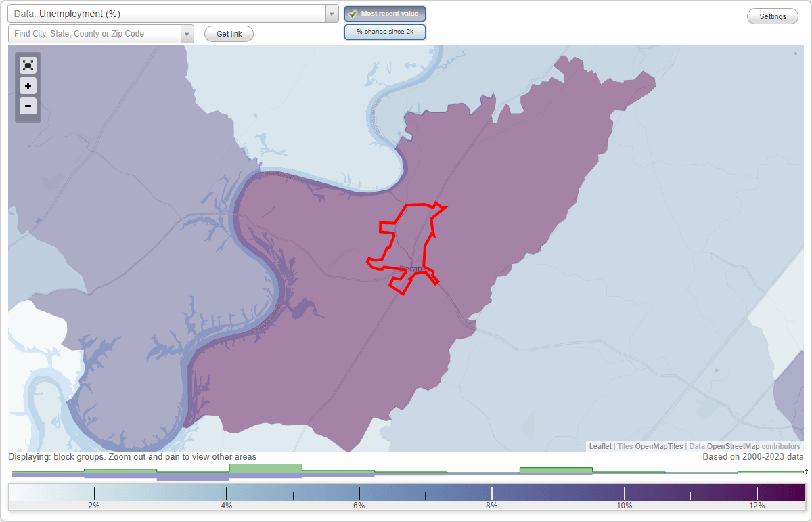Zoom in using the plus icon
812x522 pixels.
tap(28, 85)
